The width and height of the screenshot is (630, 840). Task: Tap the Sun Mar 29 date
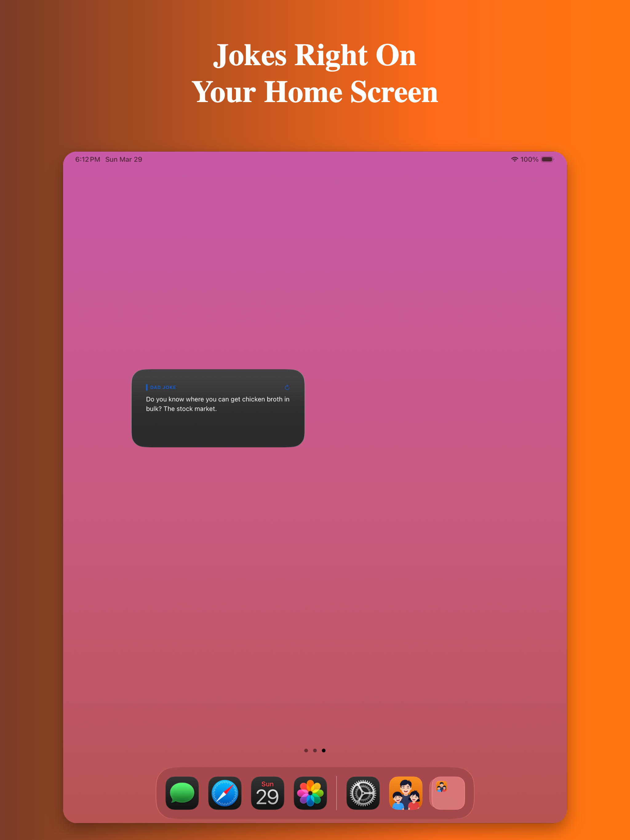(123, 160)
